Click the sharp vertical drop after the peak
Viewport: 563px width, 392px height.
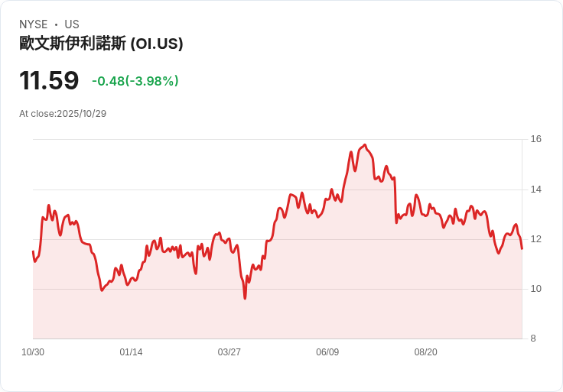click(395, 201)
